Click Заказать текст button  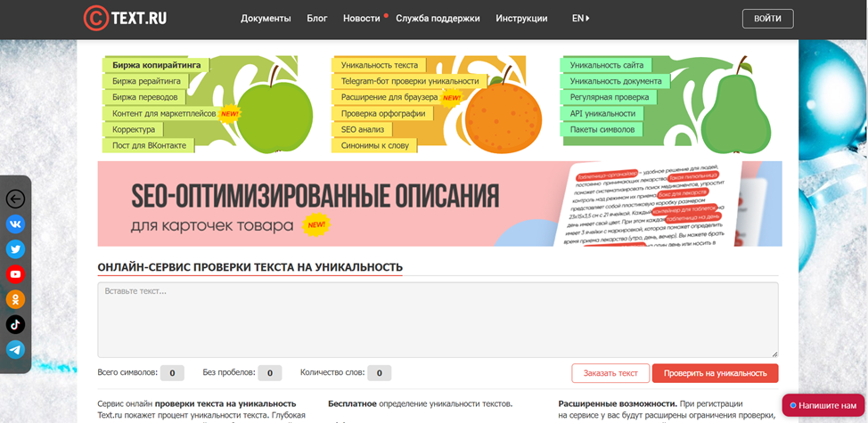610,373
